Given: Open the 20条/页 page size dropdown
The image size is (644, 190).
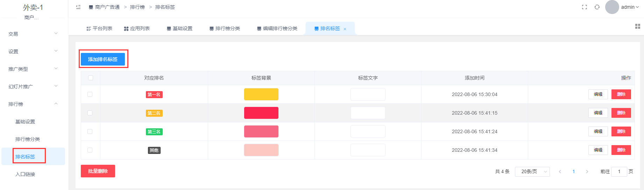Looking at the screenshot, I should [x=532, y=171].
